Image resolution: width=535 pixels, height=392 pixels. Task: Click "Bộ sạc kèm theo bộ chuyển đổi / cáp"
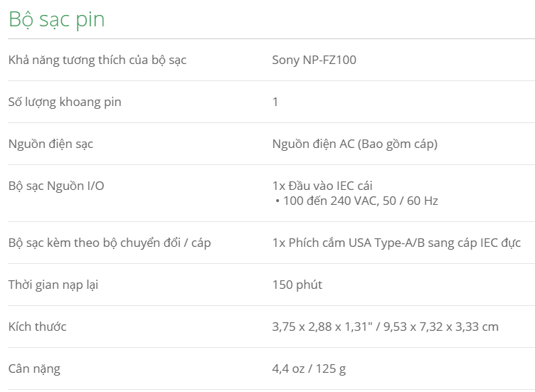point(110,243)
